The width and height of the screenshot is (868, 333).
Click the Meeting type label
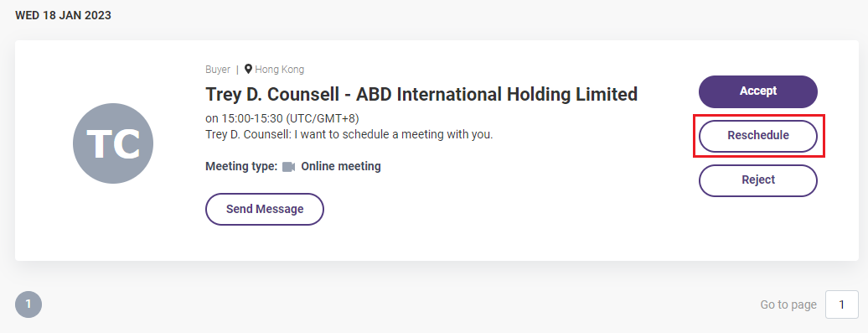point(241,166)
